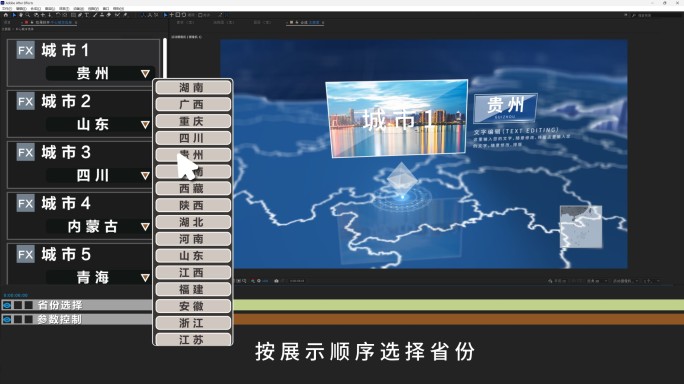Select the Brush tool

(95, 15)
